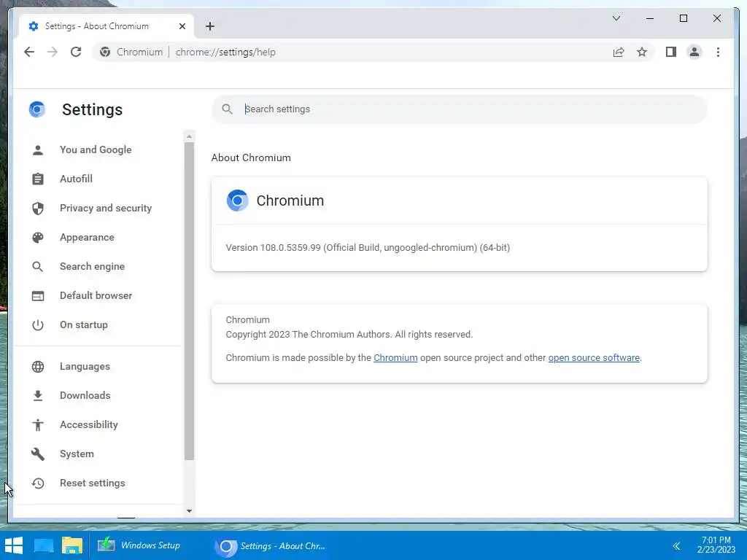Click the address bar URL chrome://settings/help

tap(225, 52)
